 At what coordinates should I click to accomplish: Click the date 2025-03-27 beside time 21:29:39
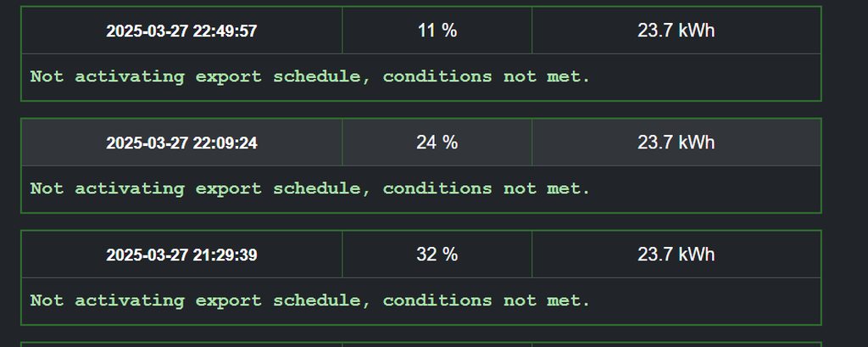pos(147,255)
